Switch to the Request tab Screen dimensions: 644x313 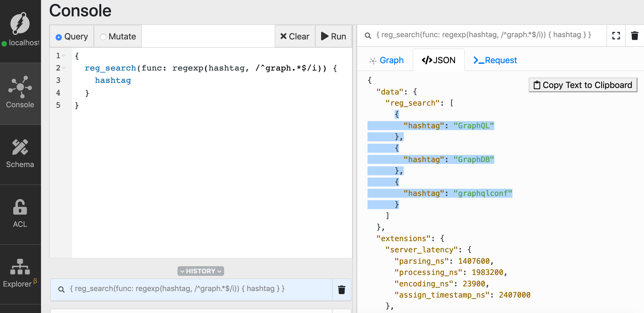(495, 60)
